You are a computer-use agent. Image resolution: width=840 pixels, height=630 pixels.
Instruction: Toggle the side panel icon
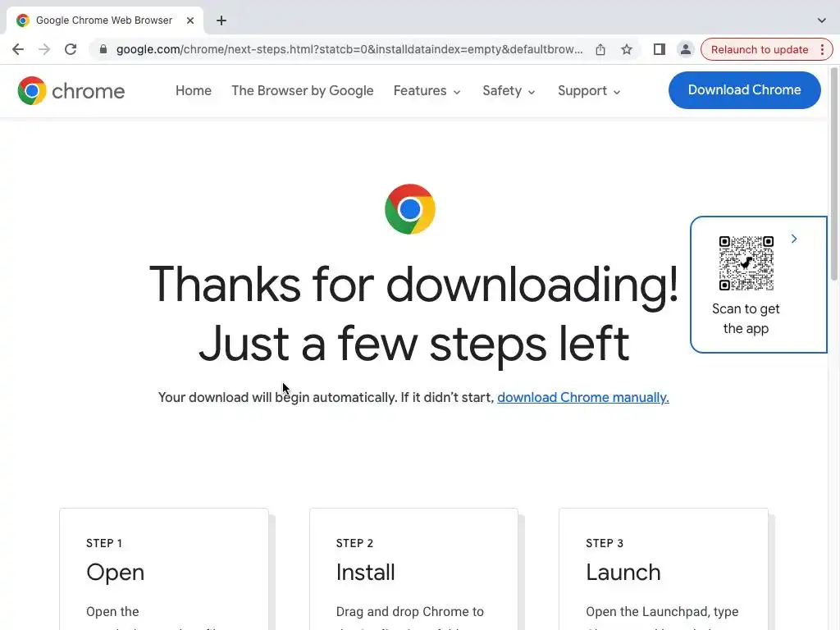659,49
